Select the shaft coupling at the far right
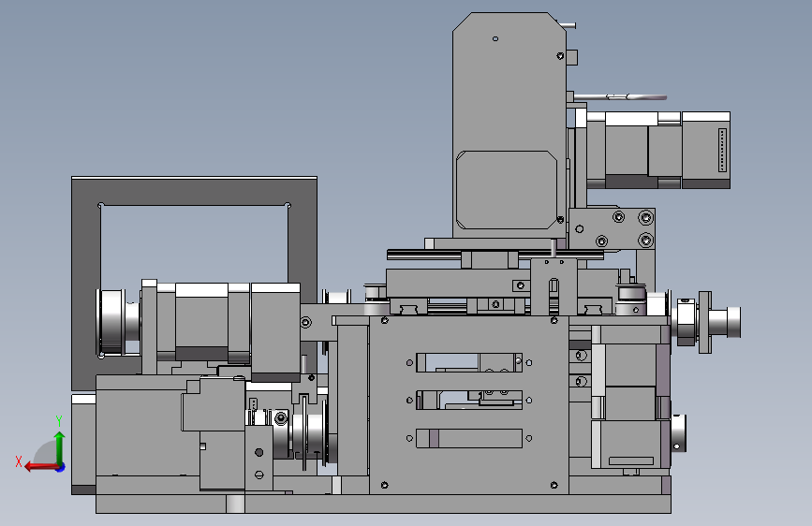The image size is (812, 526). (707, 322)
